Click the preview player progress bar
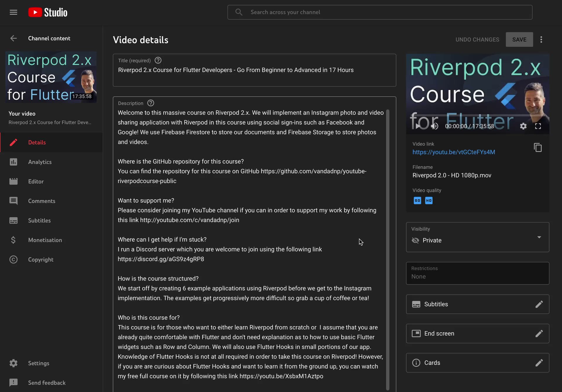 pyautogui.click(x=477, y=116)
